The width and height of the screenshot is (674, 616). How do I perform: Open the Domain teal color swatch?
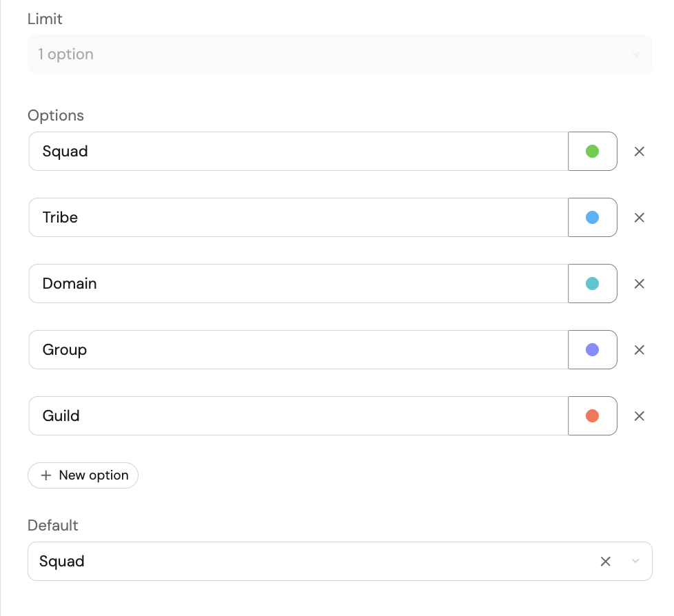tap(592, 284)
